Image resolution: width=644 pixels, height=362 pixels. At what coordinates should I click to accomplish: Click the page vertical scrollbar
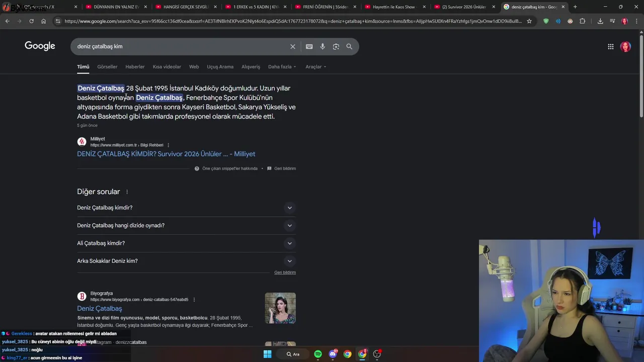coord(641,75)
